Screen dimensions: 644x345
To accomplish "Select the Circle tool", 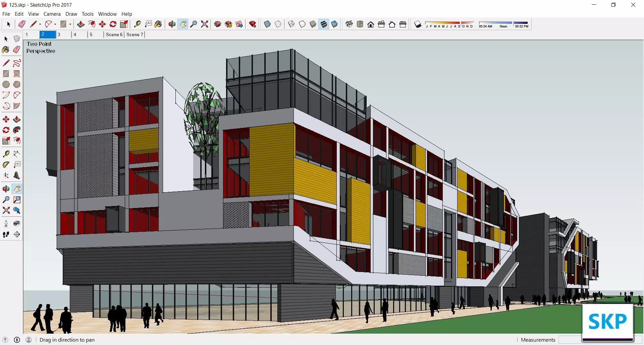I will click(6, 84).
